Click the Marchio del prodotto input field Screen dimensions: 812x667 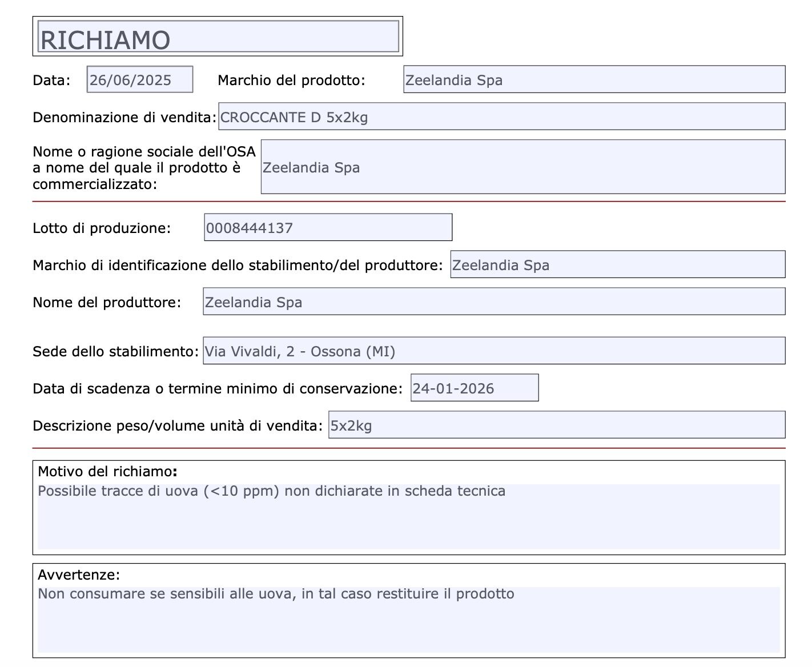coord(594,79)
